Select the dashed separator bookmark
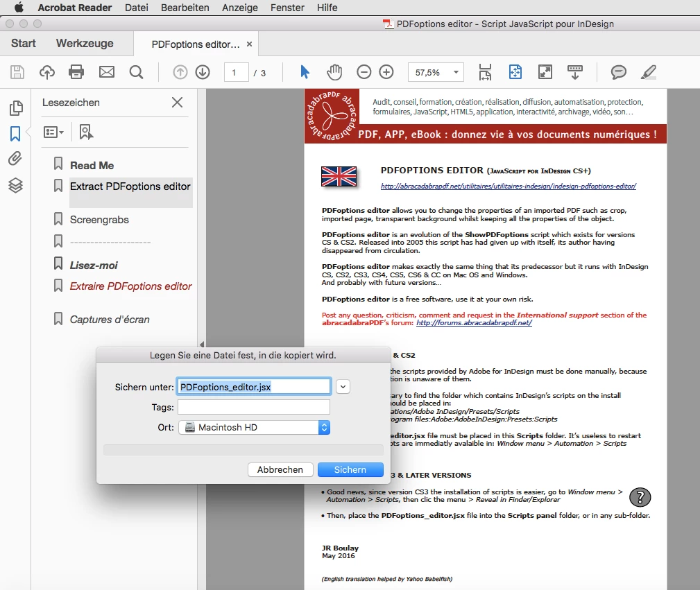 pyautogui.click(x=110, y=243)
